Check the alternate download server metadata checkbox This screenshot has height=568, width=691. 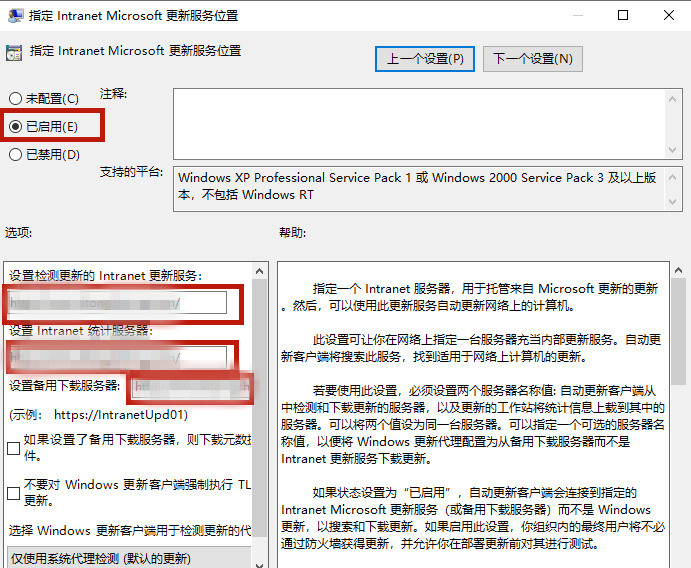(x=14, y=448)
